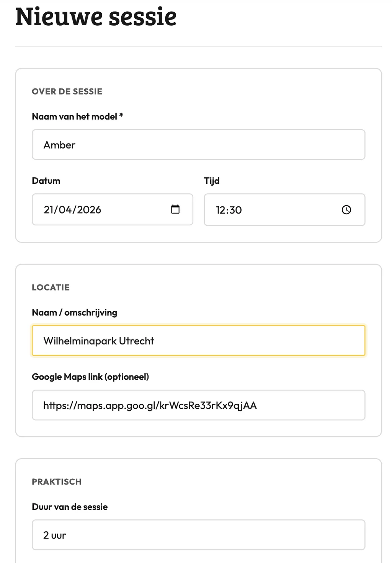The width and height of the screenshot is (392, 563).
Task: Select the PRAKTISCH section heading
Action: click(x=57, y=482)
